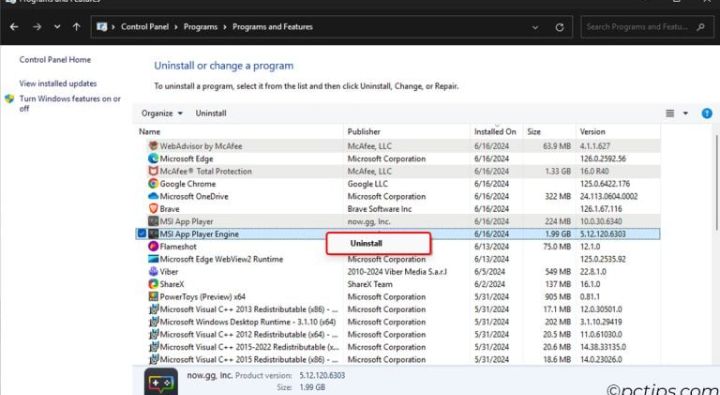Expand the view options dropdown arrow
This screenshot has width=720, height=395.
click(x=685, y=113)
